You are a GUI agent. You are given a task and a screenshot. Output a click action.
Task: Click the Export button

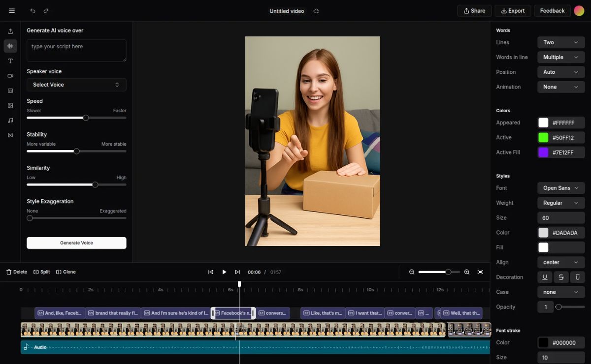pos(513,11)
